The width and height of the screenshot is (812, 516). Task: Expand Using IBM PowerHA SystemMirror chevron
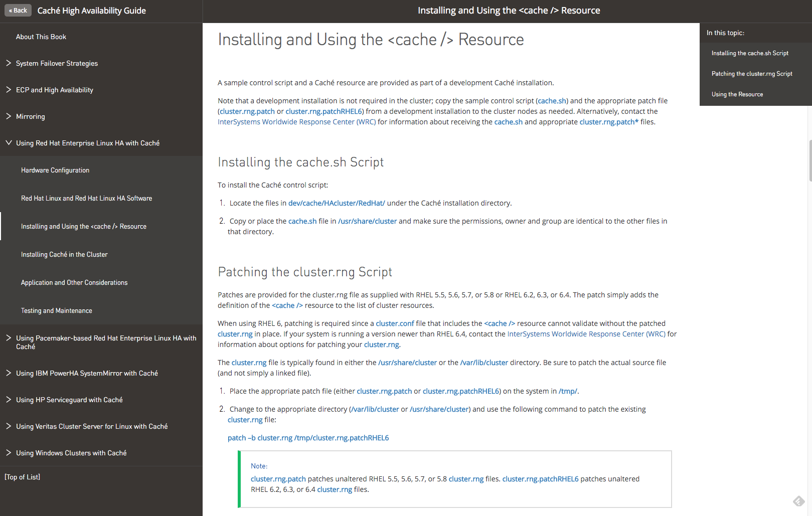[9, 373]
